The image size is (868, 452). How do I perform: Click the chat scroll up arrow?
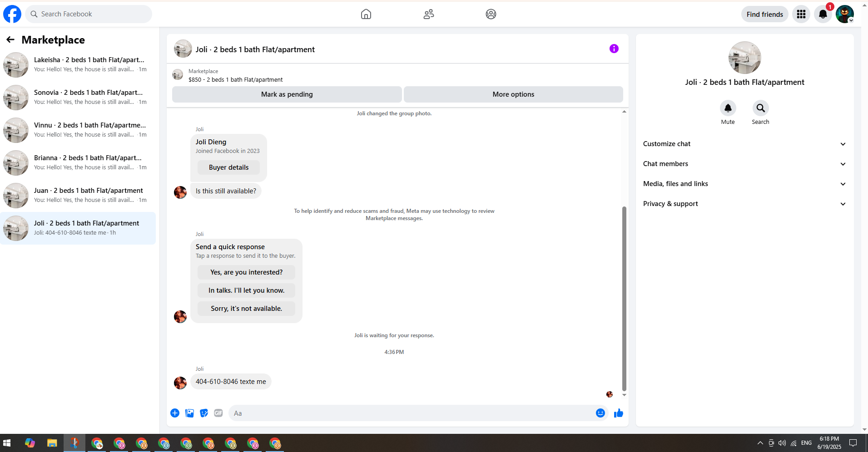tap(624, 112)
